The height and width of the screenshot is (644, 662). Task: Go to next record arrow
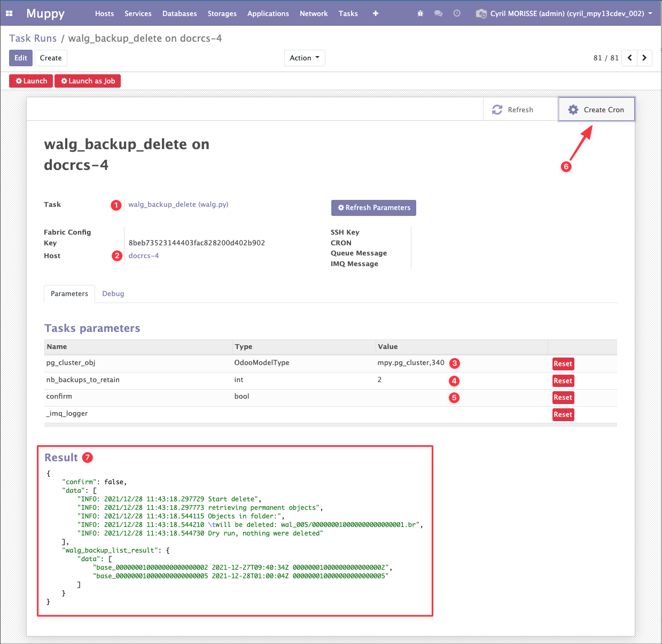pos(644,58)
